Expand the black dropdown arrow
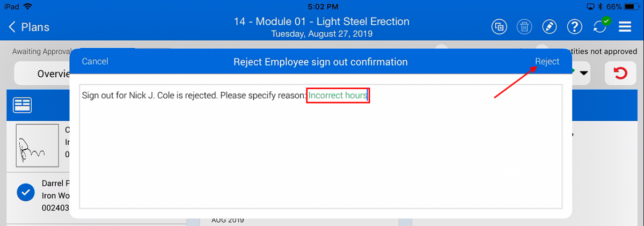The image size is (644, 226). (584, 74)
